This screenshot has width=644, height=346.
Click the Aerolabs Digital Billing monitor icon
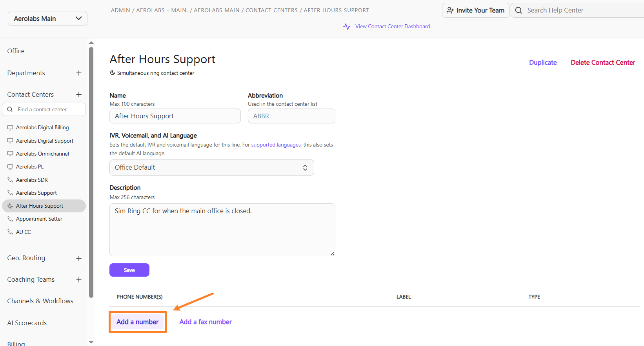click(x=10, y=128)
